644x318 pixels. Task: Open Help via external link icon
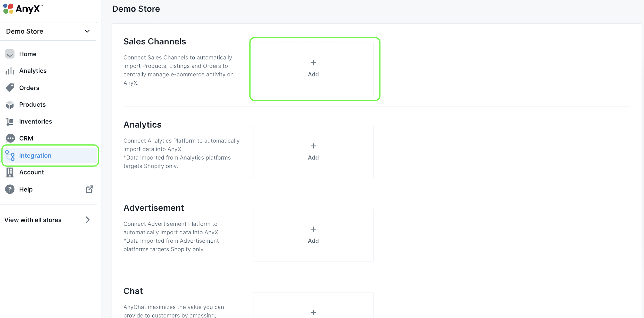[x=89, y=189]
